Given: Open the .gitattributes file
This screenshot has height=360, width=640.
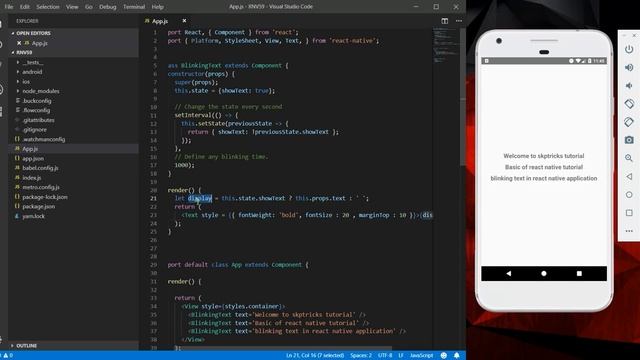Looking at the screenshot, I should [38, 120].
